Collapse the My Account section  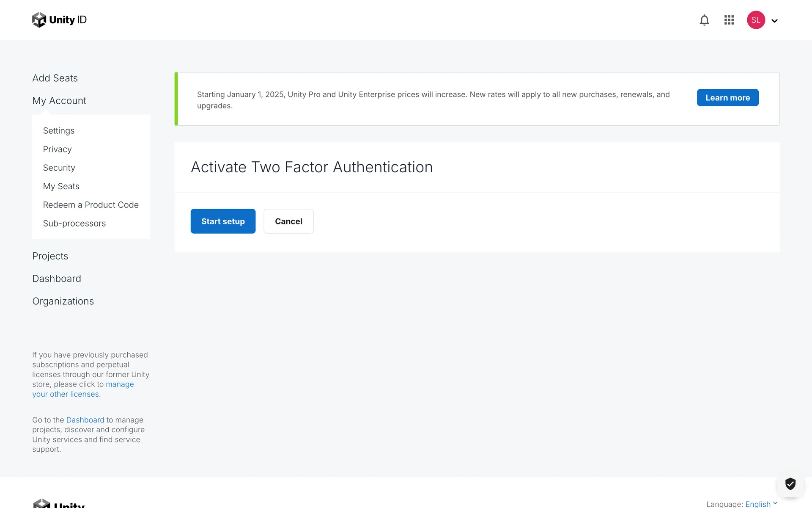point(59,101)
